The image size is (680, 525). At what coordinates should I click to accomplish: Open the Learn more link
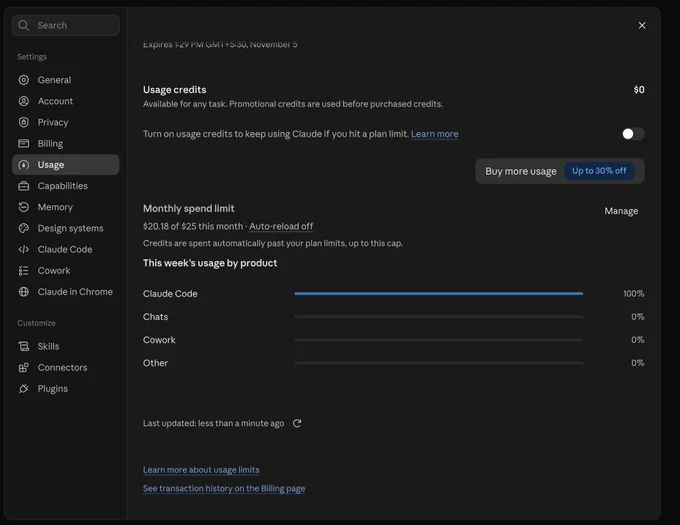[435, 134]
